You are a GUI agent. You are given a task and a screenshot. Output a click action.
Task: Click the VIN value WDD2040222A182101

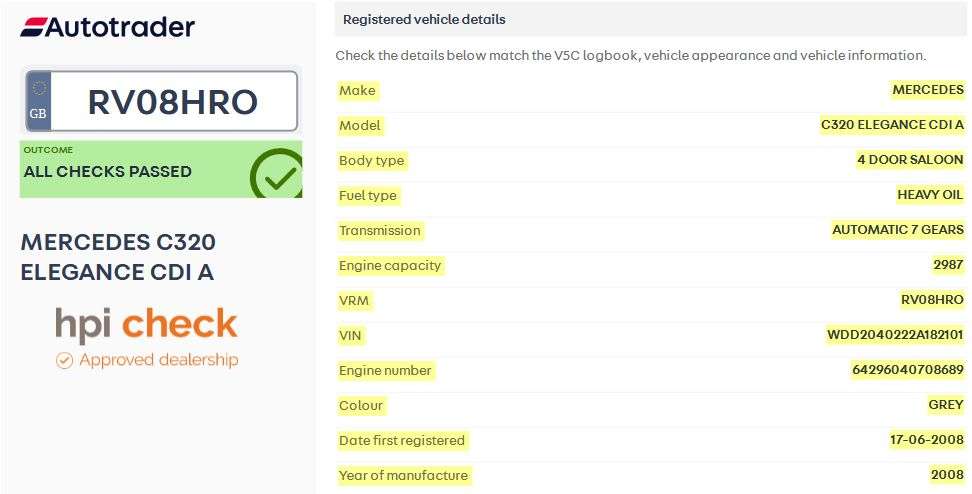pyautogui.click(x=895, y=335)
